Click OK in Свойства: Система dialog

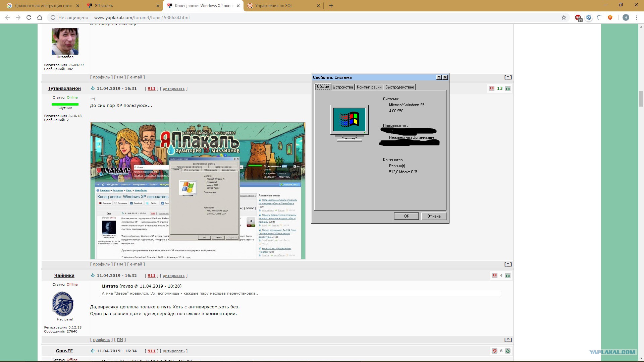pyautogui.click(x=407, y=216)
